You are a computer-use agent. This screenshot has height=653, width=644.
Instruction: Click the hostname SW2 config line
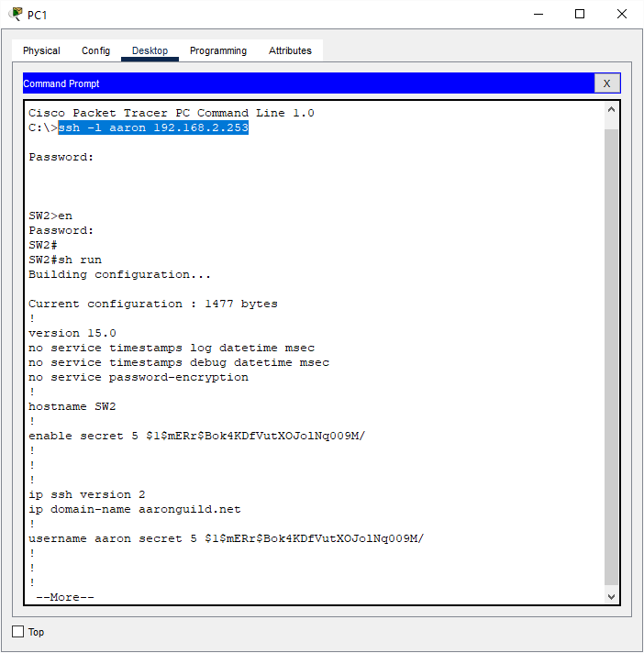[x=72, y=406]
